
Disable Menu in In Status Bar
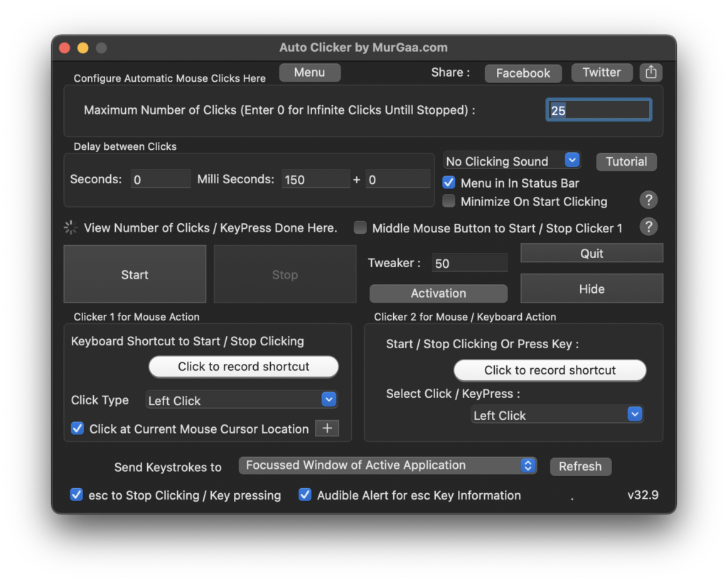[x=448, y=183]
